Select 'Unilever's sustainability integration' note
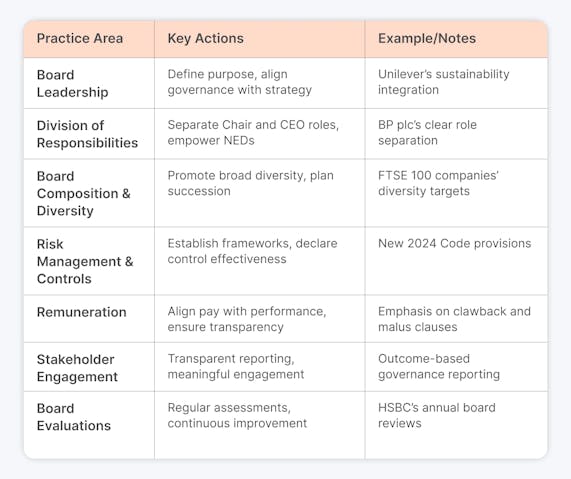 coord(444,82)
